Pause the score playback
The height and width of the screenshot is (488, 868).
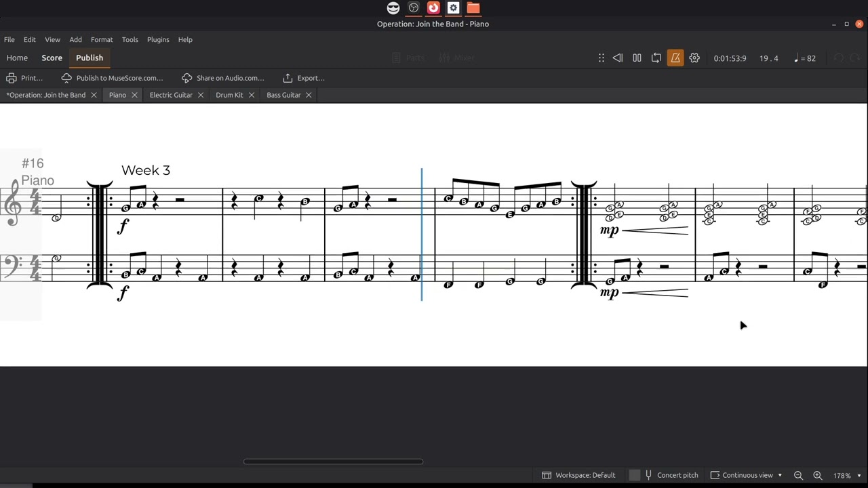[637, 58]
